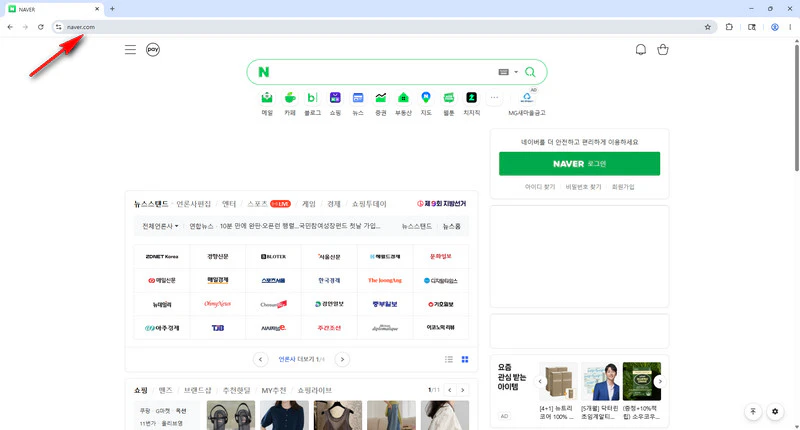
Task: Open the hamburger menu on Naver
Action: pyautogui.click(x=130, y=49)
